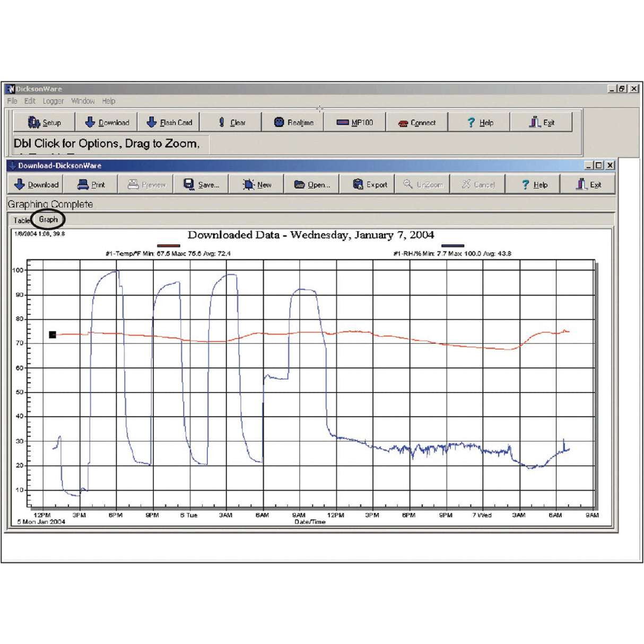Select the Graph tab
This screenshot has height=644, width=644.
pyautogui.click(x=48, y=219)
